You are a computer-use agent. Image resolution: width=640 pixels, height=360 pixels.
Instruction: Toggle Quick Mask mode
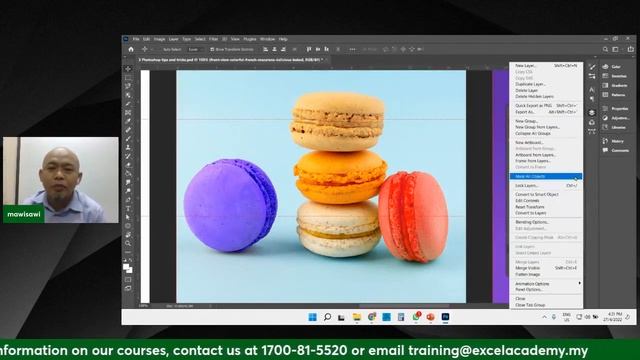128,280
